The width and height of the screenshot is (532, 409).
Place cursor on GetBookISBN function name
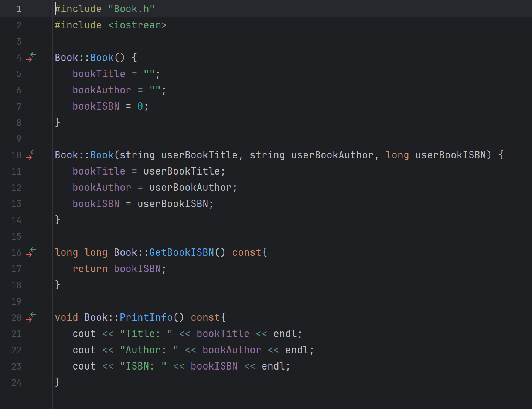pos(181,252)
